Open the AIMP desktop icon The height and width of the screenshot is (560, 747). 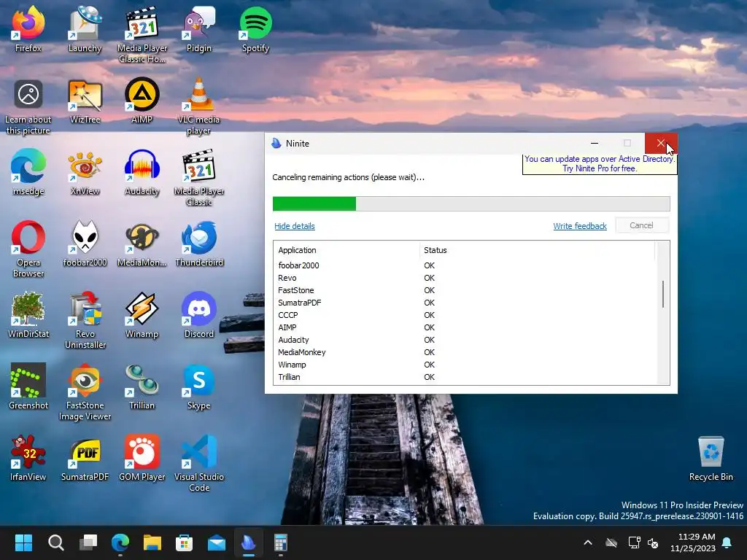(142, 101)
